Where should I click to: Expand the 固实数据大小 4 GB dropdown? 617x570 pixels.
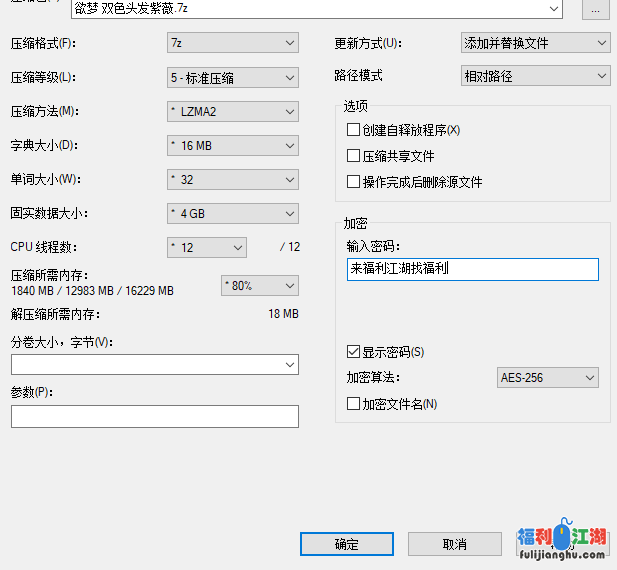(x=232, y=214)
